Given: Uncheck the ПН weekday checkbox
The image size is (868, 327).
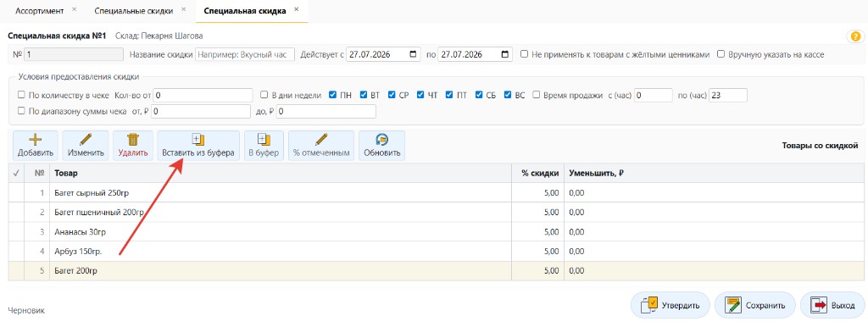Looking at the screenshot, I should coord(332,95).
